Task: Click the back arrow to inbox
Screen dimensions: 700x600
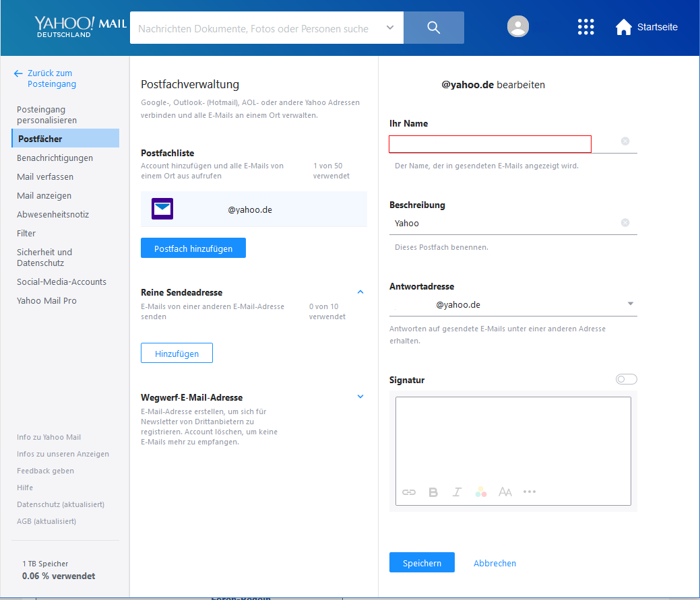Action: 18,73
